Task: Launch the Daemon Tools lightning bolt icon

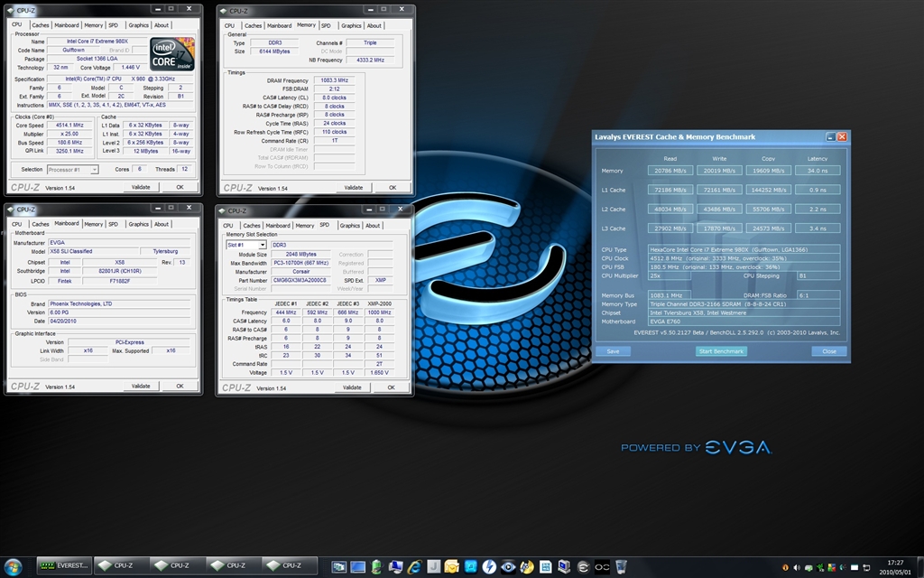Action: coord(489,567)
